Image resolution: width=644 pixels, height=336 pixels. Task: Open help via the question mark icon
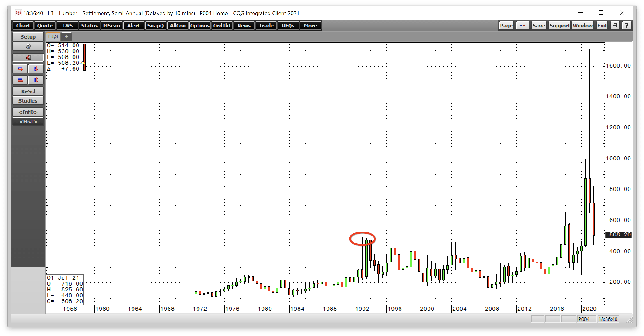click(626, 25)
